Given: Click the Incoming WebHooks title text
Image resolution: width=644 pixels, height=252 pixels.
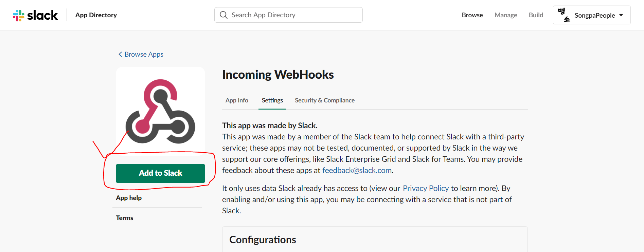Looking at the screenshot, I should [278, 75].
